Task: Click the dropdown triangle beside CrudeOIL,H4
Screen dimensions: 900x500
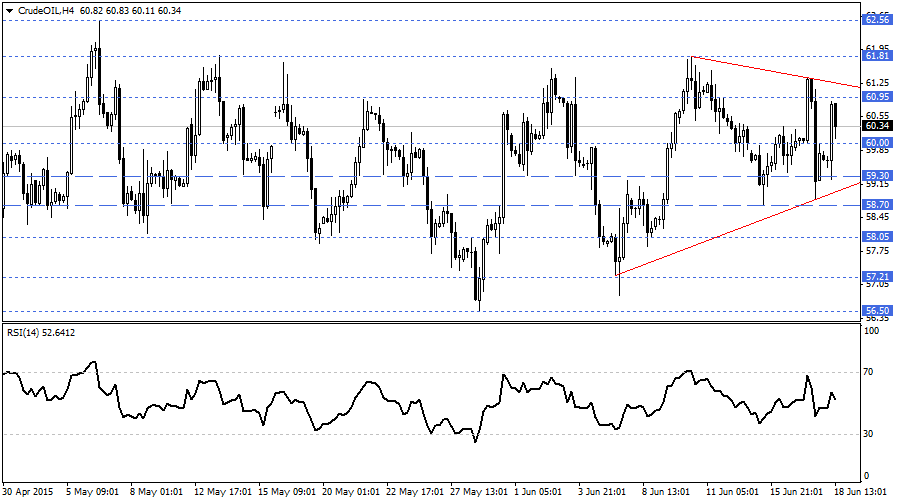Action: 8,9
